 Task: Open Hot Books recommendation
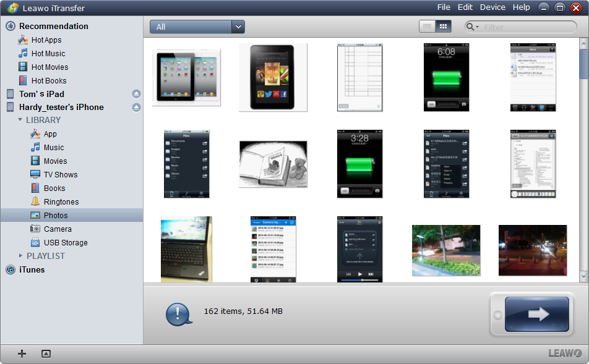pos(49,80)
